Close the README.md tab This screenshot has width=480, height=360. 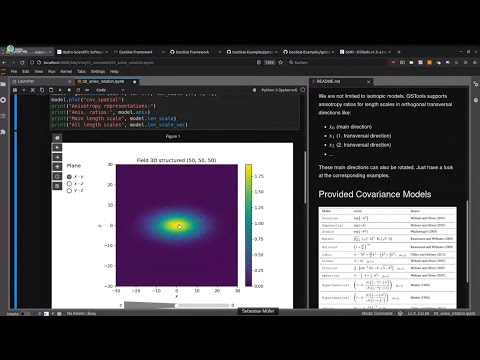pyautogui.click(x=368, y=81)
